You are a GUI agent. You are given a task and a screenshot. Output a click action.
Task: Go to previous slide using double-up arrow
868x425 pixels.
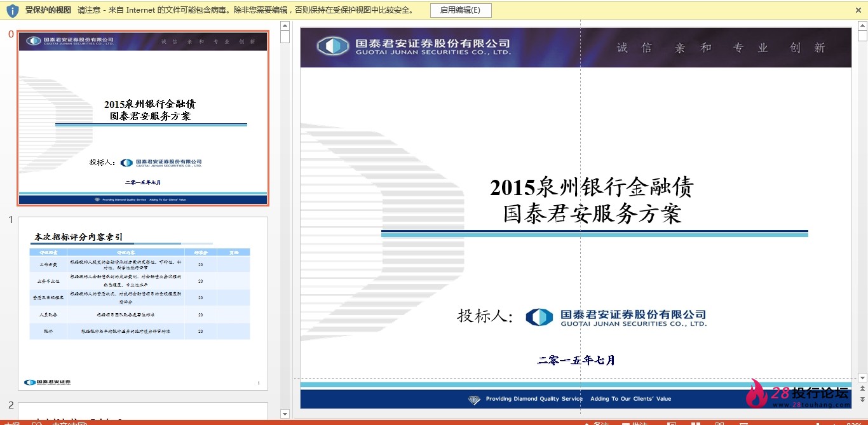pyautogui.click(x=862, y=389)
